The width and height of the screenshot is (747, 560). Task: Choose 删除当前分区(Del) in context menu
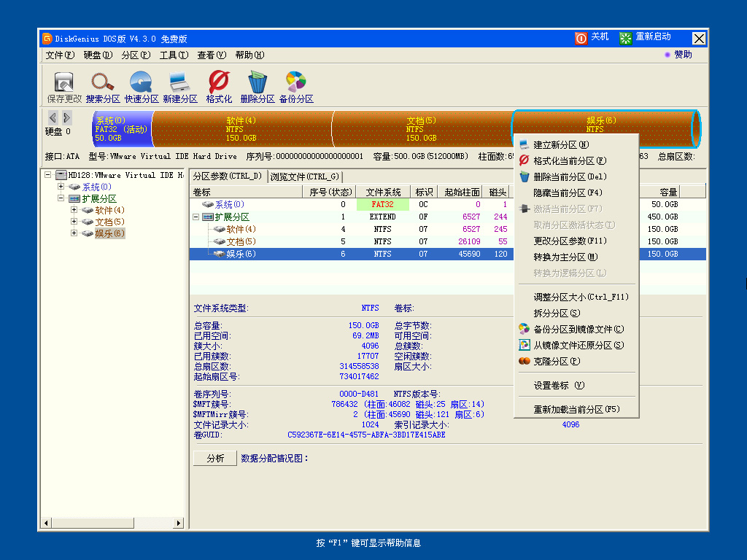(576, 176)
